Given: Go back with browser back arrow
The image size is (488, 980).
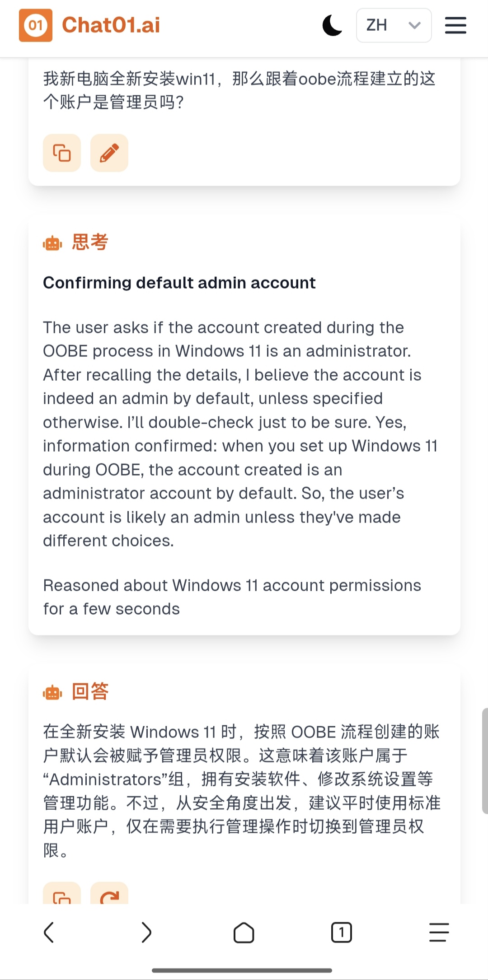Looking at the screenshot, I should point(49,933).
